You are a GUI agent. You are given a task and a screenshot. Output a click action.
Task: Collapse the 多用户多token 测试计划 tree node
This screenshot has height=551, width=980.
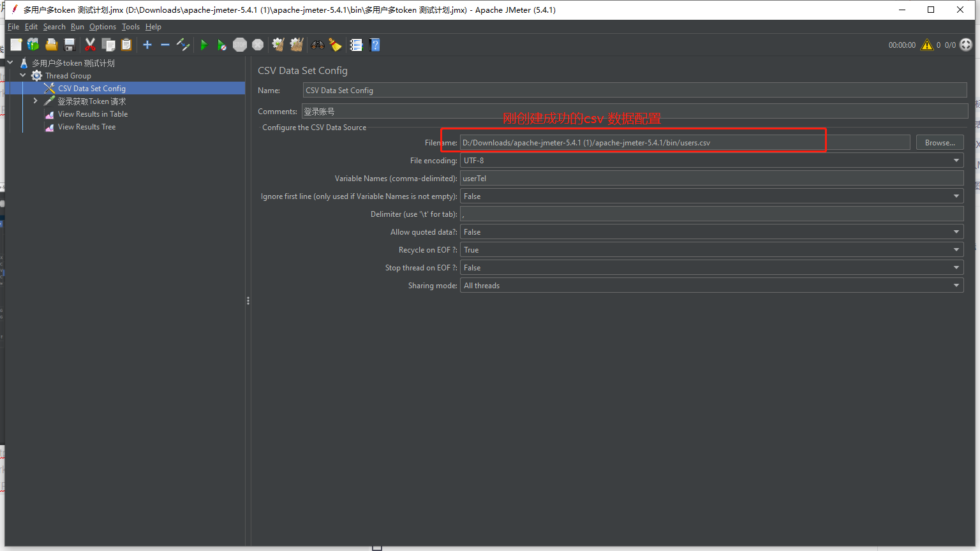tap(10, 62)
